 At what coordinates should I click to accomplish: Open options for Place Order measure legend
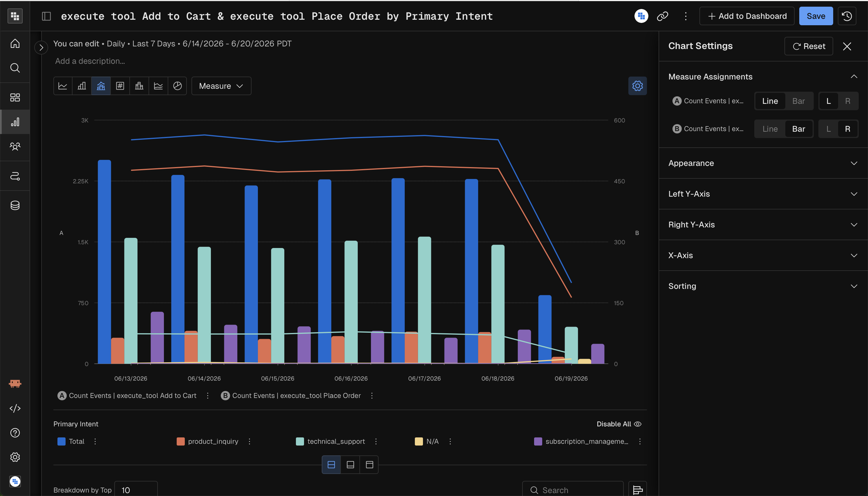tap(372, 396)
